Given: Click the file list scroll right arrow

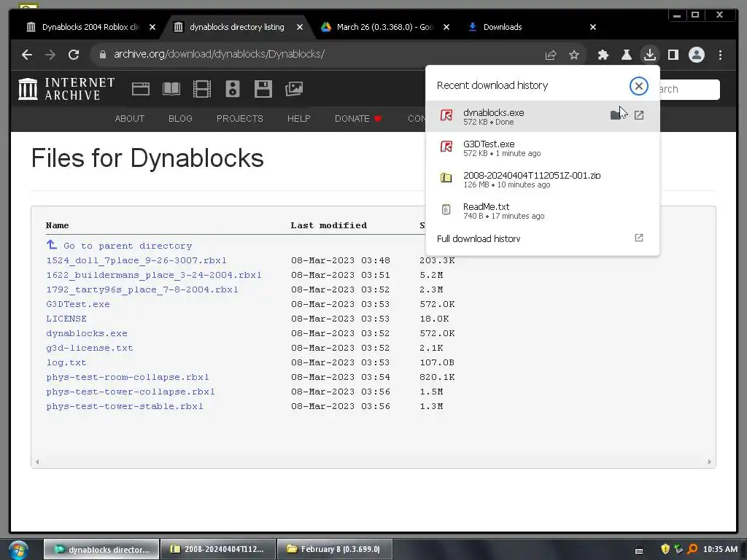Looking at the screenshot, I should click(709, 462).
